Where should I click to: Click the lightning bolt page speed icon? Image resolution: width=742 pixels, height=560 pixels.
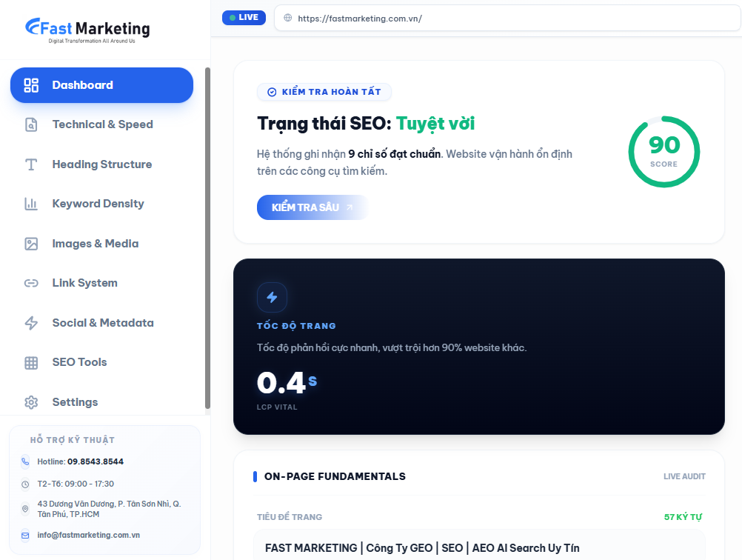pos(272,297)
